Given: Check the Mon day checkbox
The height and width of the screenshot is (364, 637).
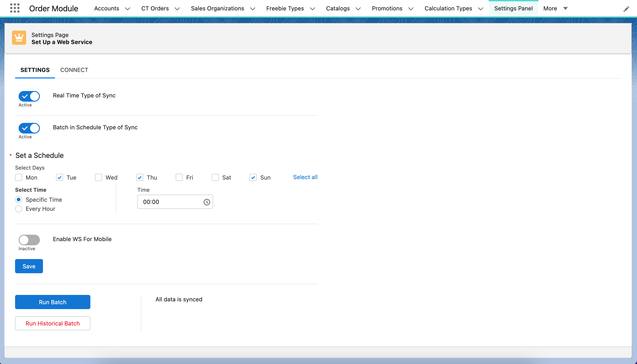Looking at the screenshot, I should pos(19,177).
